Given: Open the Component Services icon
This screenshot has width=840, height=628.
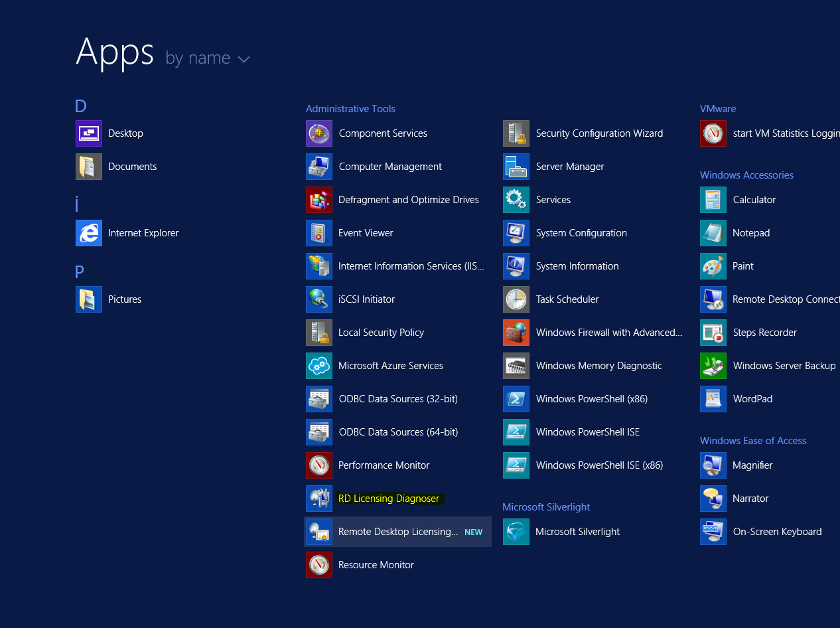Looking at the screenshot, I should click(x=318, y=133).
